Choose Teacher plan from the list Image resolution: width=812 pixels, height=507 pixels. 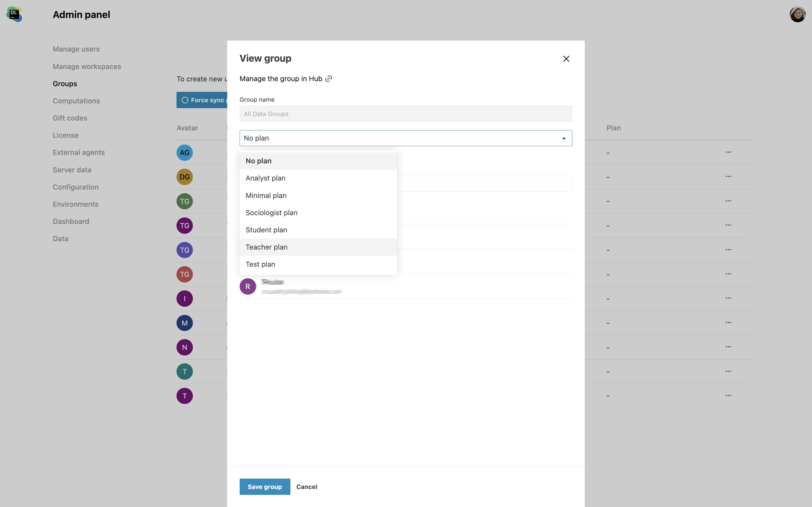266,247
